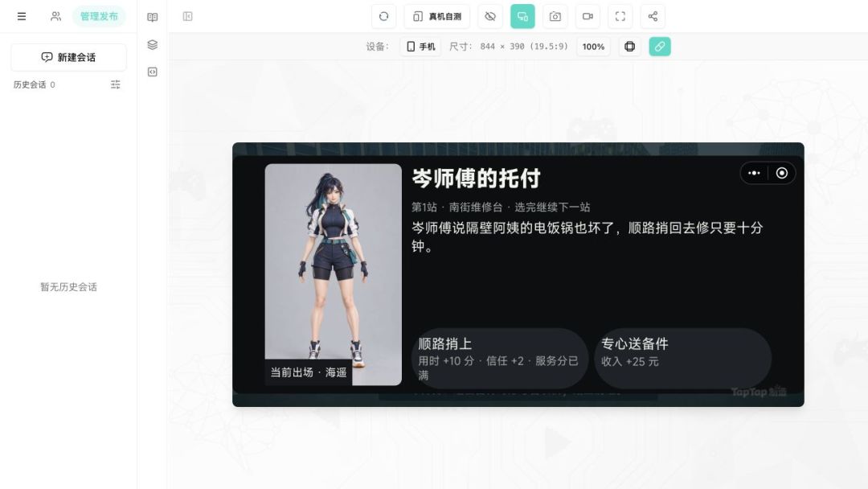The width and height of the screenshot is (868, 489).
Task: Open the hamburger menu
Action: pyautogui.click(x=22, y=17)
